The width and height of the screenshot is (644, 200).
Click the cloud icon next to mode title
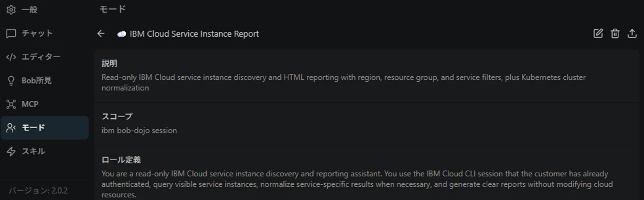pos(122,34)
